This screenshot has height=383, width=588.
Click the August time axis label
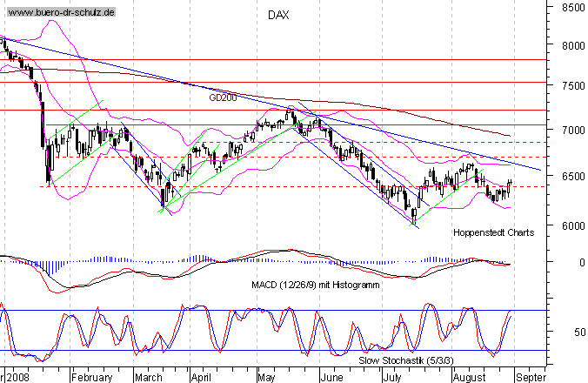pyautogui.click(x=470, y=379)
